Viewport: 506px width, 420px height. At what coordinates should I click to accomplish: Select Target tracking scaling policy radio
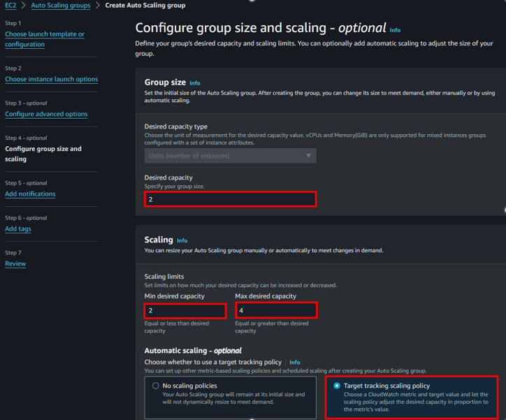(337, 386)
